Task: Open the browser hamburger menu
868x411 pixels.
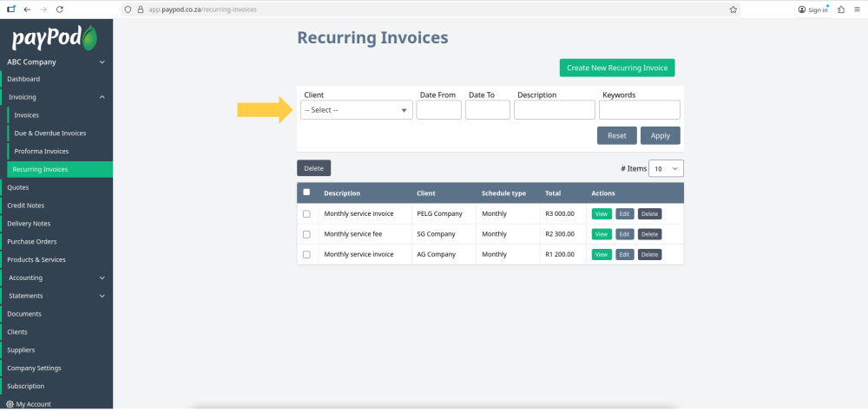Action: point(857,10)
